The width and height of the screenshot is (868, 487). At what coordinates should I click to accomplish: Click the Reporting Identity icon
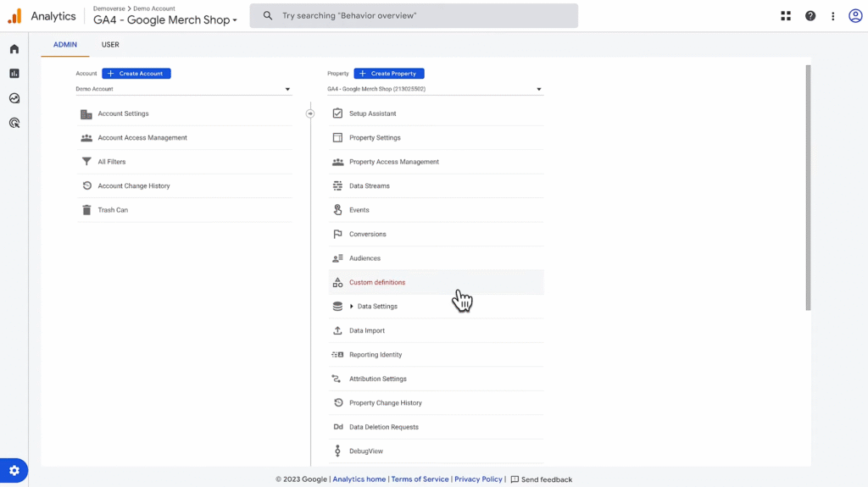click(x=337, y=355)
